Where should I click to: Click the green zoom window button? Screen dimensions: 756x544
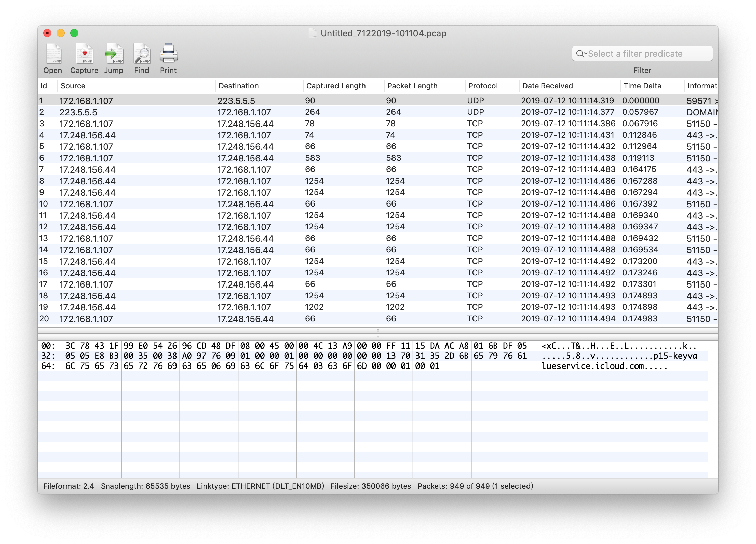pos(74,33)
